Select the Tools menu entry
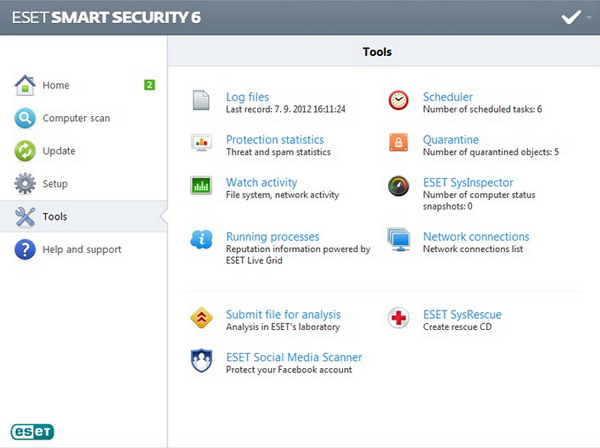The image size is (600, 448). [83, 217]
